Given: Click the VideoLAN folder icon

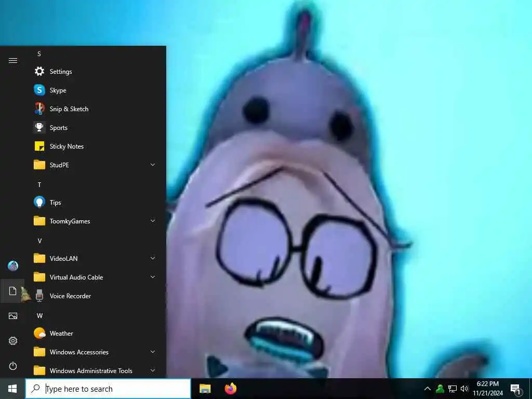Looking at the screenshot, I should point(39,259).
